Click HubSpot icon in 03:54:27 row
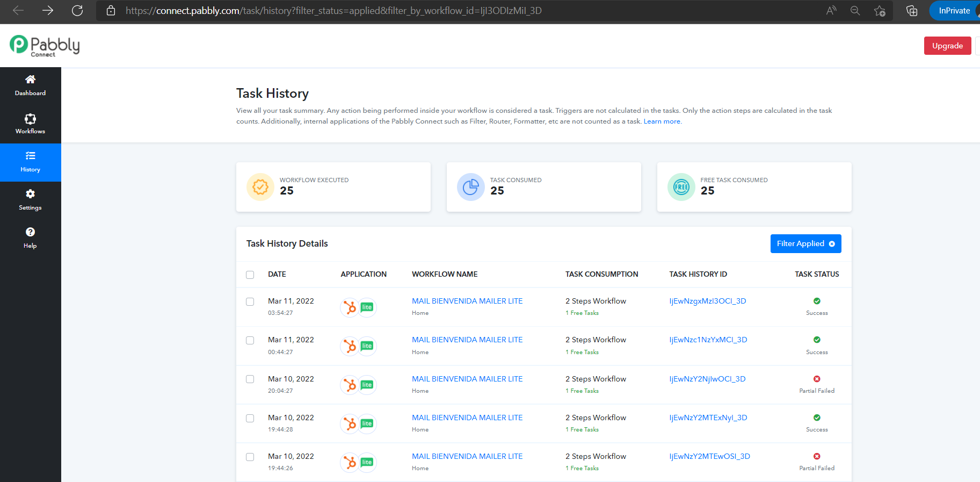Screen dimensions: 980x482 tap(350, 307)
